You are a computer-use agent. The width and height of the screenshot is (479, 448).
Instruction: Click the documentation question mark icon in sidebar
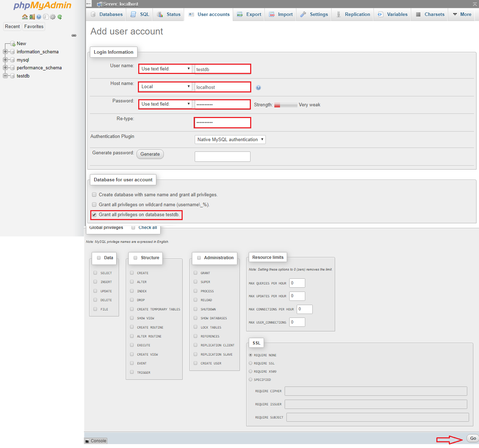[39, 17]
